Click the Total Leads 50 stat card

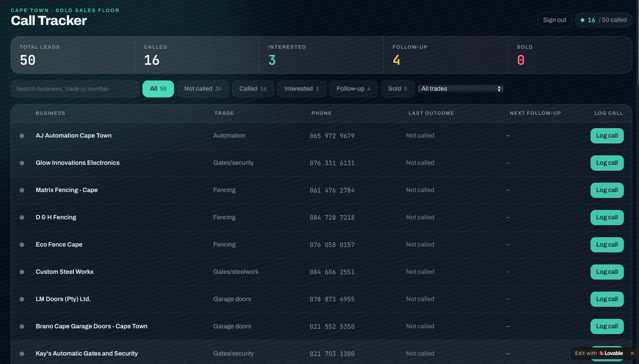point(73,55)
